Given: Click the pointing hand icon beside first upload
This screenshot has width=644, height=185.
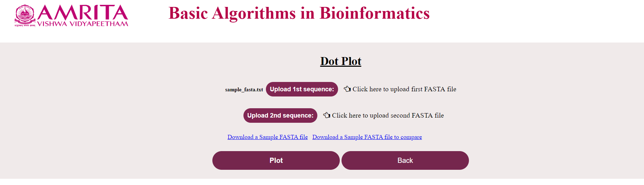Looking at the screenshot, I should point(347,89).
